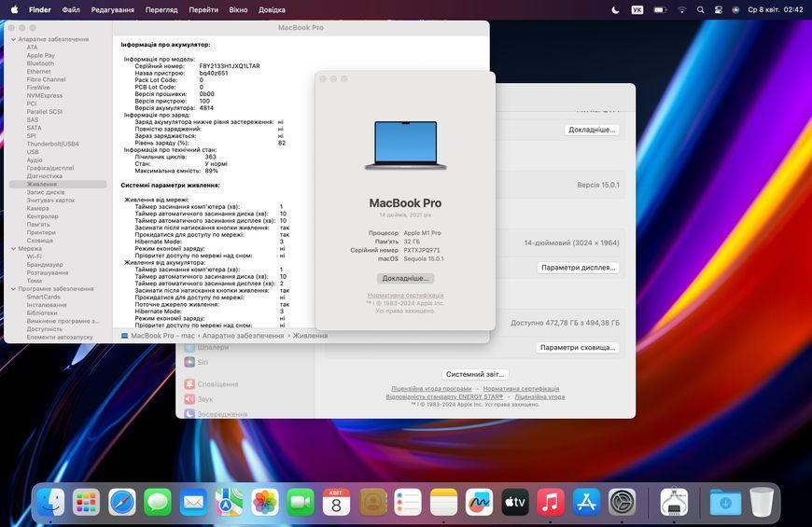
Task: Select Живлення in the hardware tree
Action: tap(58, 185)
